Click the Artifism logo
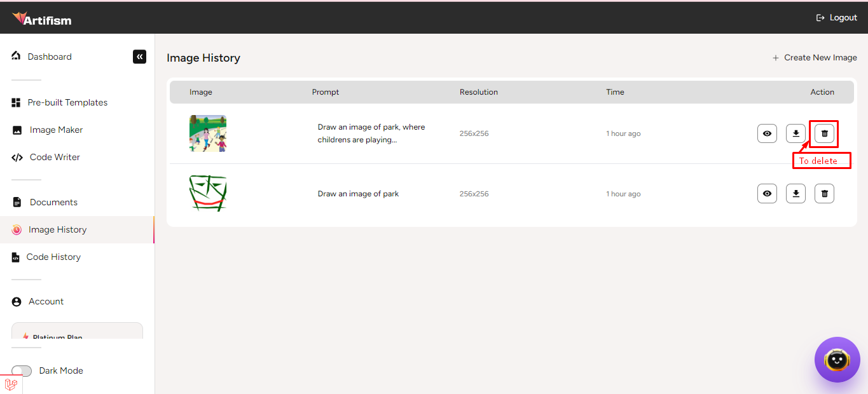Image resolution: width=868 pixels, height=394 pixels. [42, 18]
